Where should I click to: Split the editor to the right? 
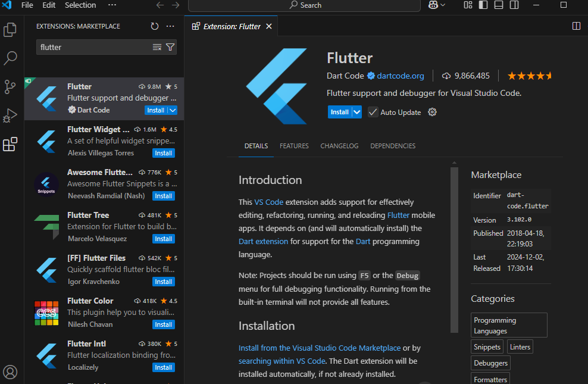pos(576,26)
